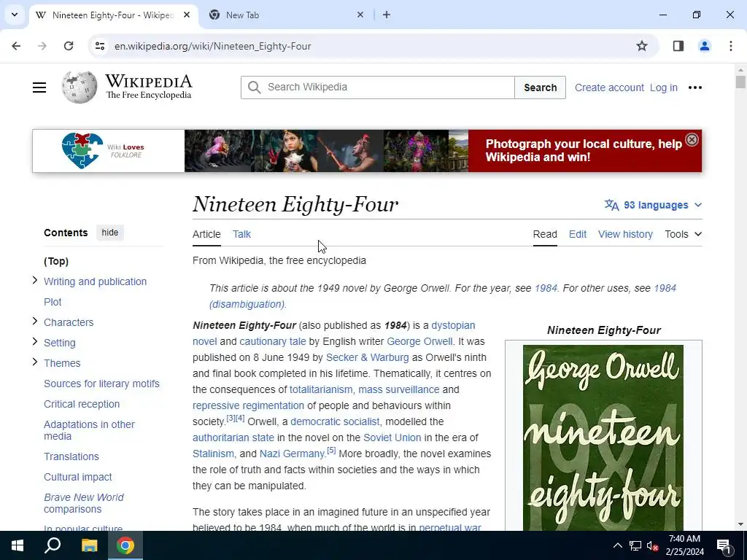747x560 pixels.
Task: Click (Top) in contents
Action: coord(56,261)
